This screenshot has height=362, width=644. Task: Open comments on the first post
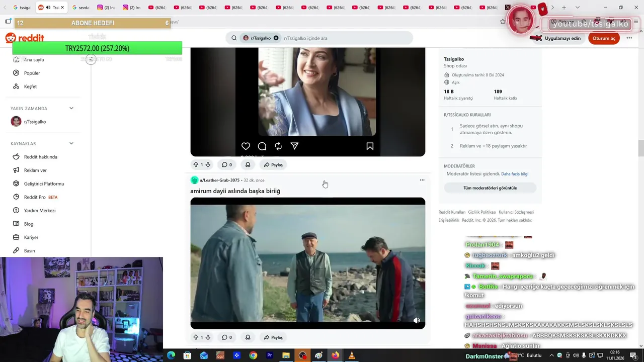pyautogui.click(x=227, y=164)
